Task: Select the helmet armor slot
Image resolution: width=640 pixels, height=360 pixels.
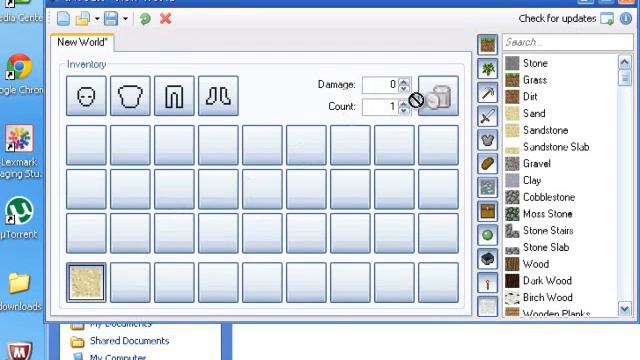Action: (86, 96)
